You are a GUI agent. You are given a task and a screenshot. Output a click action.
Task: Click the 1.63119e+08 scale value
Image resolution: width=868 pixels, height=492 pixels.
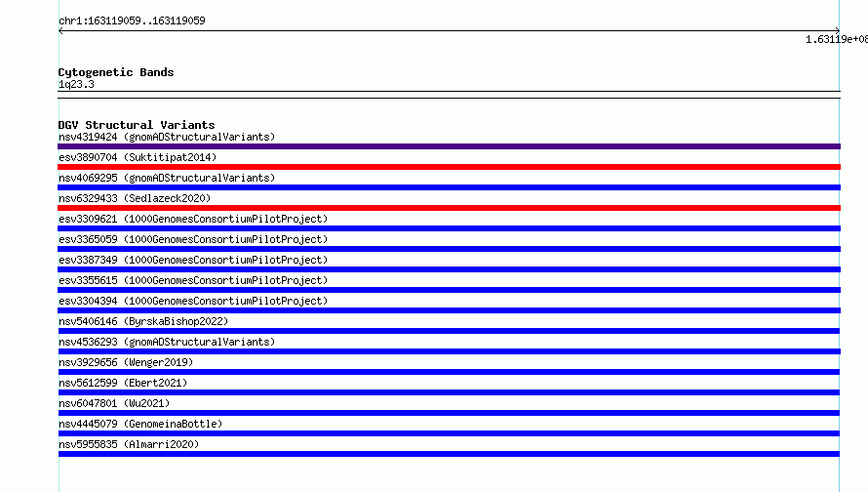(x=837, y=39)
